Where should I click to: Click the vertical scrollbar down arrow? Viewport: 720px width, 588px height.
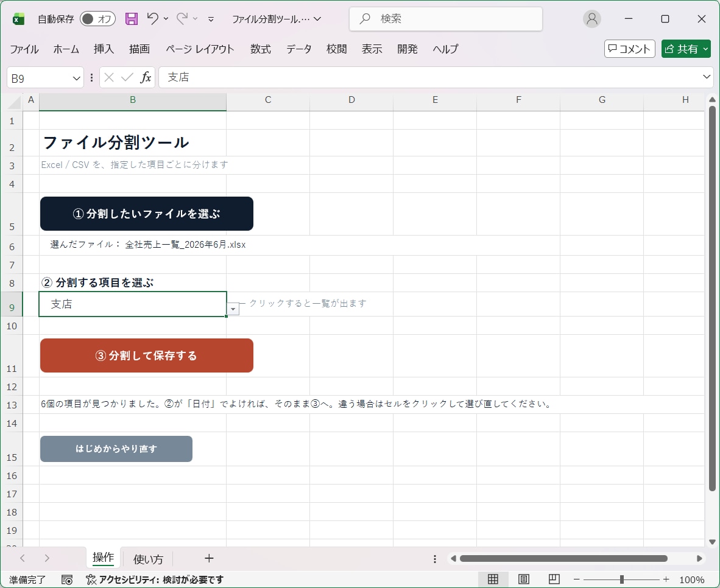[x=712, y=542]
